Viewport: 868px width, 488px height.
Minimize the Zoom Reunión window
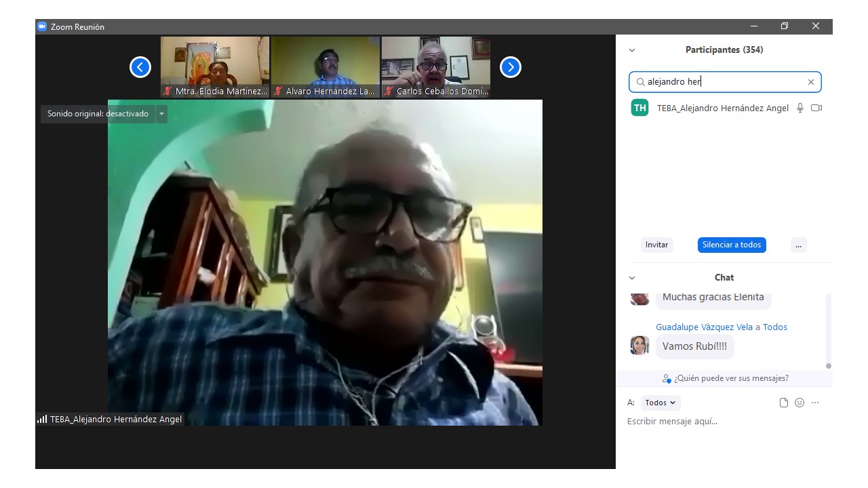click(754, 26)
